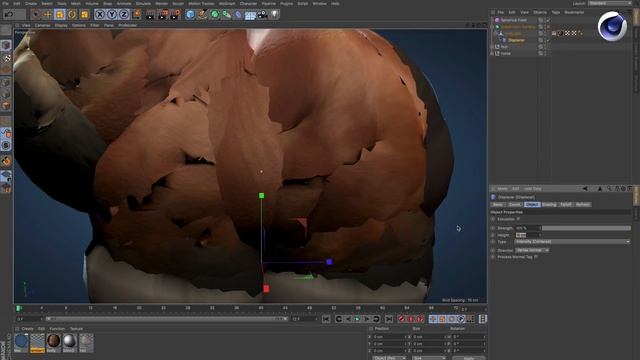
Task: Open viewport Display menu
Action: coord(61,25)
